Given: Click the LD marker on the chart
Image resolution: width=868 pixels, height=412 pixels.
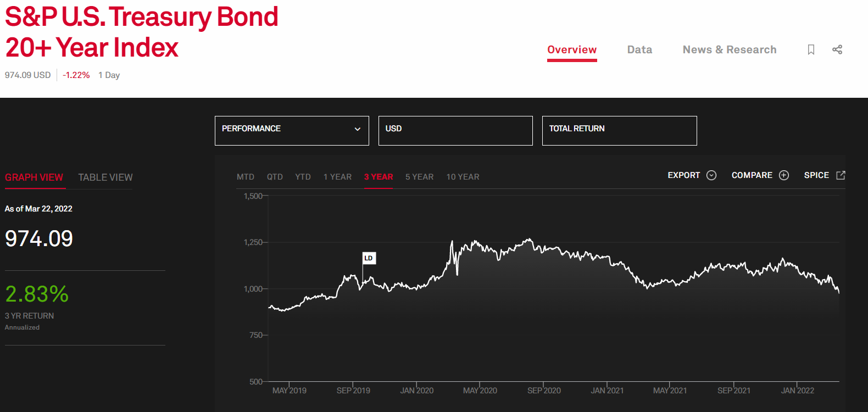Looking at the screenshot, I should click(369, 258).
